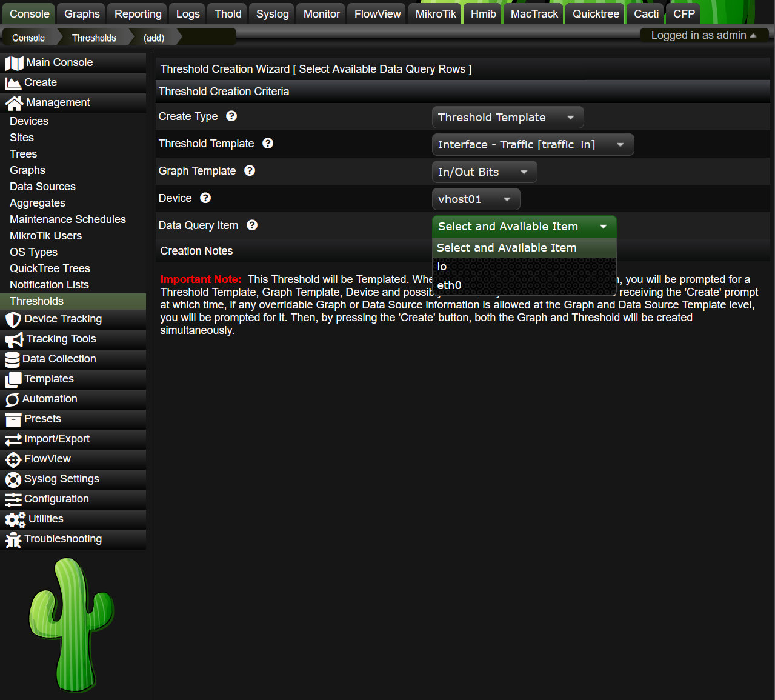Open the Graph Template In/Out Bits dropdown
775x700 pixels.
(x=484, y=172)
